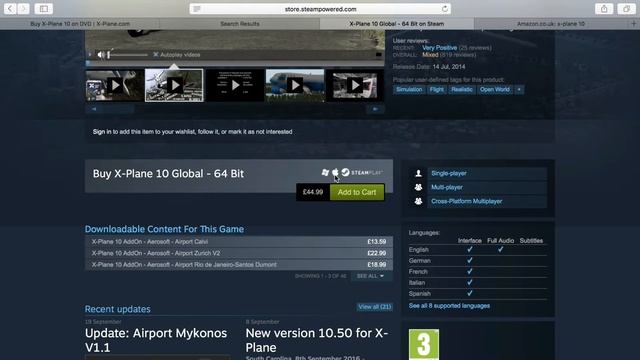Select the highlighted second video thumbnail

click(x=174, y=85)
